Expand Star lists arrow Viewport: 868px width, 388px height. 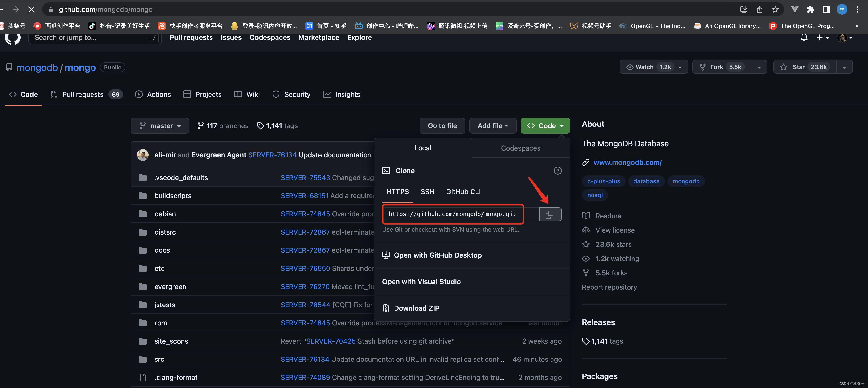(844, 67)
